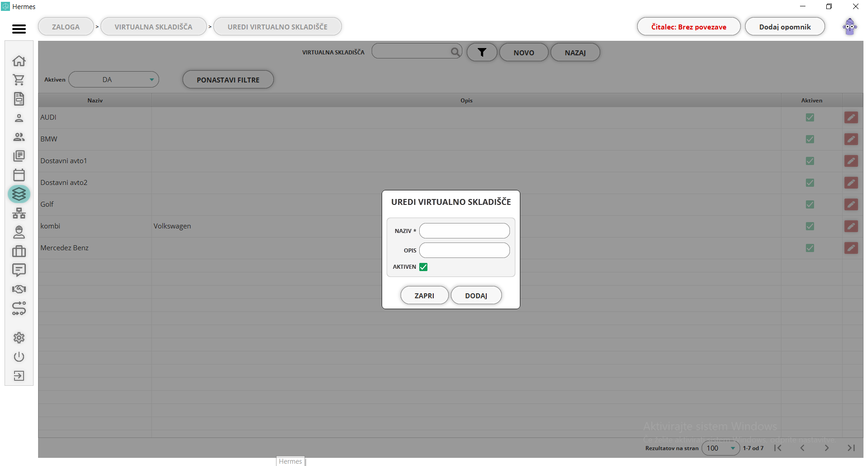Edit the BMW row pencil icon

(x=851, y=139)
